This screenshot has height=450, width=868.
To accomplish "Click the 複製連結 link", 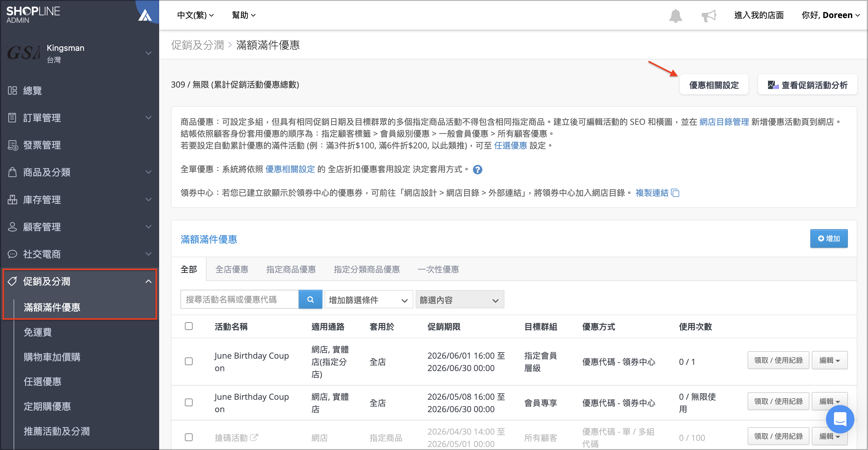I will 652,193.
